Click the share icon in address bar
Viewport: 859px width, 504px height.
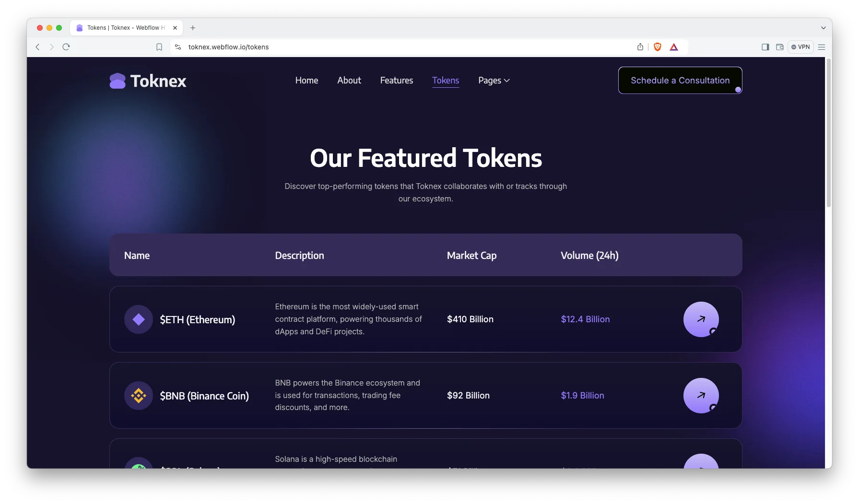(x=640, y=47)
